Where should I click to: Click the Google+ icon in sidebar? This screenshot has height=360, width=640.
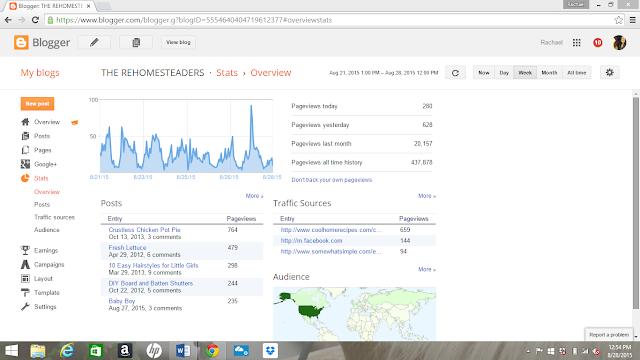pyautogui.click(x=25, y=164)
